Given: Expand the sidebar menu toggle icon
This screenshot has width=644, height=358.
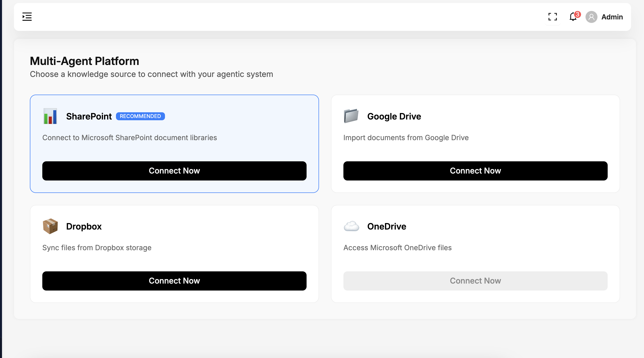Looking at the screenshot, I should [x=27, y=17].
